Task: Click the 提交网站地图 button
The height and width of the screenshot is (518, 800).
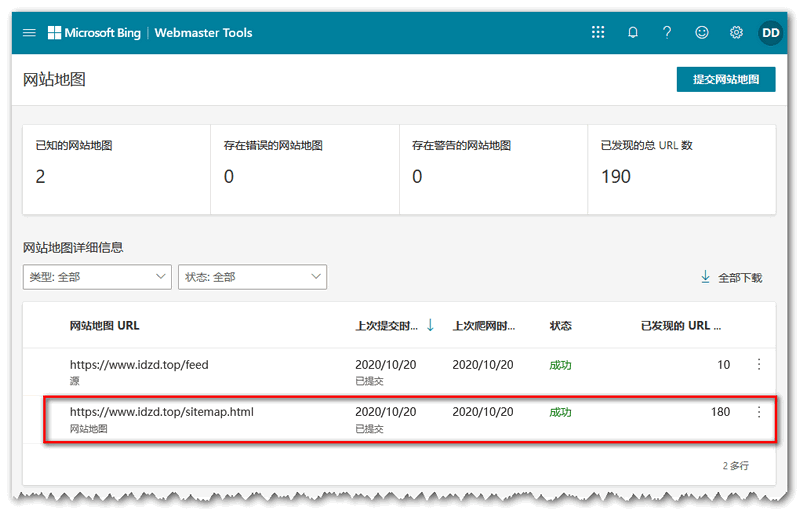Action: 726,80
